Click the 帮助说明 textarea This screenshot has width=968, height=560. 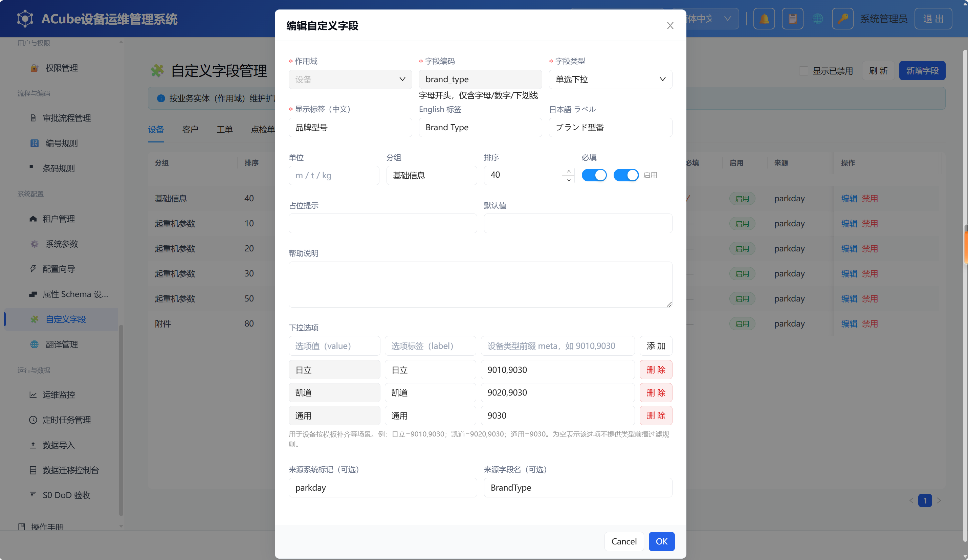point(480,284)
